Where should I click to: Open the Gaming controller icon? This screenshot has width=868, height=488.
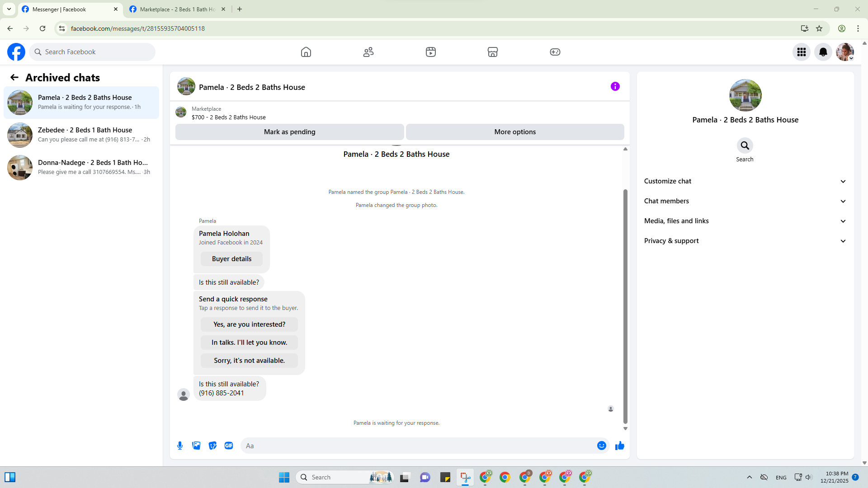[555, 52]
